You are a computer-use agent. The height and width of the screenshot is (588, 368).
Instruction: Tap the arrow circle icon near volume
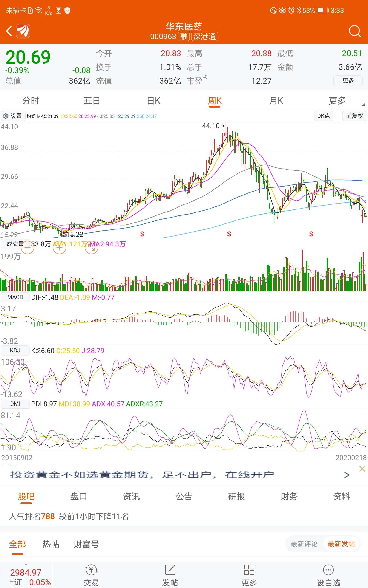[92, 248]
